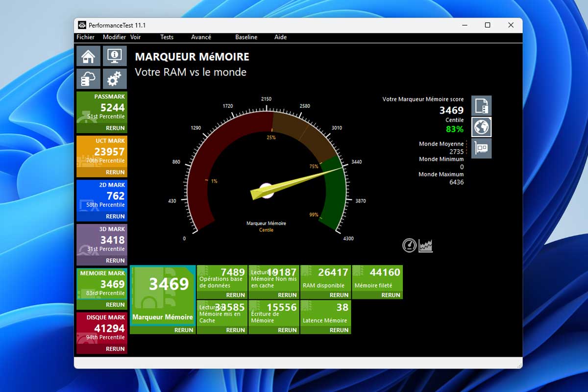Click the RAM disponible result tile
Screen dimensions: 588x392
point(325,278)
